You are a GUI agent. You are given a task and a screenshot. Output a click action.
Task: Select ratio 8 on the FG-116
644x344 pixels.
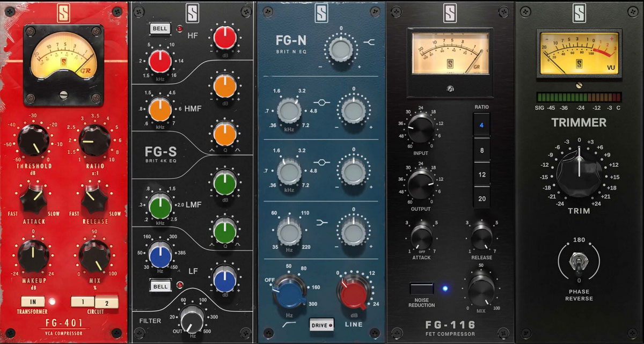pyautogui.click(x=481, y=151)
